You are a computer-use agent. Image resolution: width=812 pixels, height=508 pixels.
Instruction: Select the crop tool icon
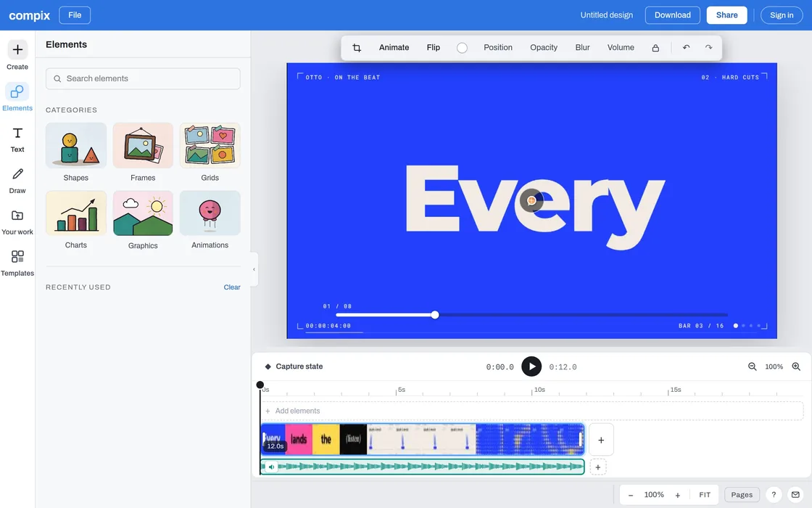[x=357, y=48]
